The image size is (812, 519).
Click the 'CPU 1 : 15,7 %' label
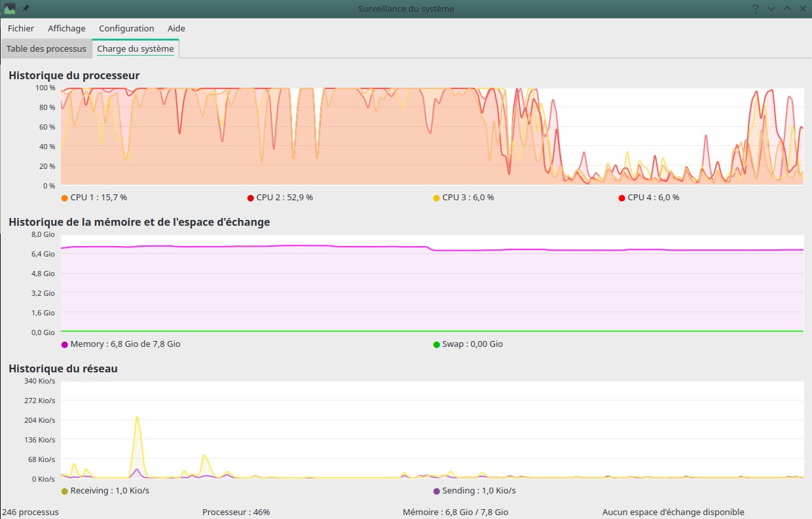(99, 197)
